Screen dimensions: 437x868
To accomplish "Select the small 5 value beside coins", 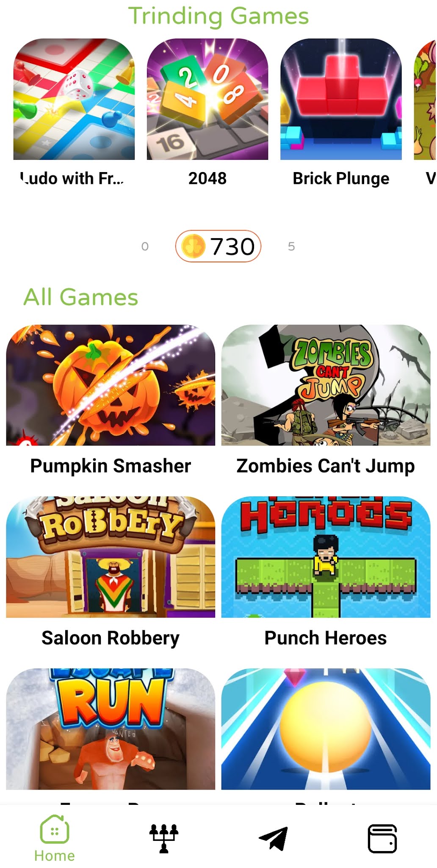I will 291,246.
